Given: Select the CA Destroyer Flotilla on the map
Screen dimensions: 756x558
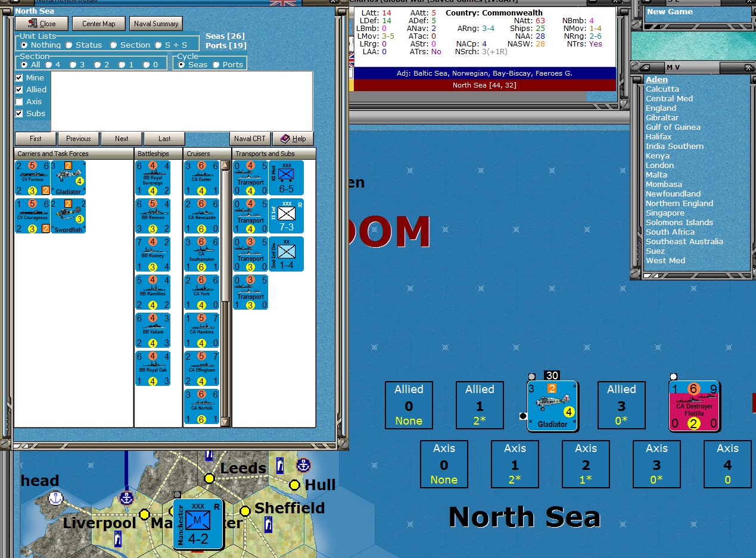Looking at the screenshot, I should click(x=693, y=406).
